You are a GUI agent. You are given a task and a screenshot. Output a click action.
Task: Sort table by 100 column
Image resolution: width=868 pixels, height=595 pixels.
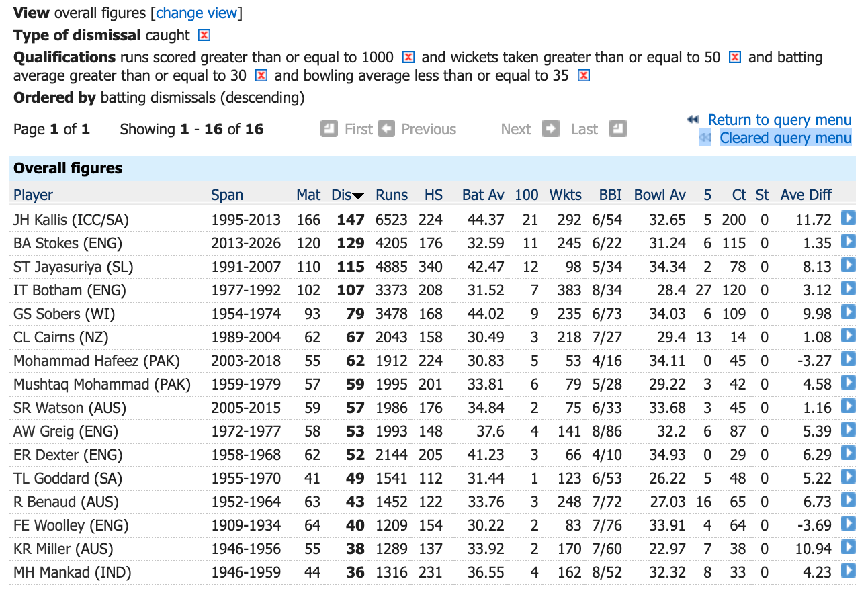(527, 195)
